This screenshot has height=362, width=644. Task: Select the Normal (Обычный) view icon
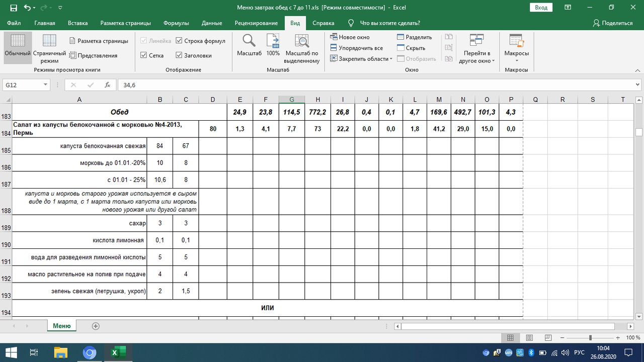pyautogui.click(x=18, y=41)
